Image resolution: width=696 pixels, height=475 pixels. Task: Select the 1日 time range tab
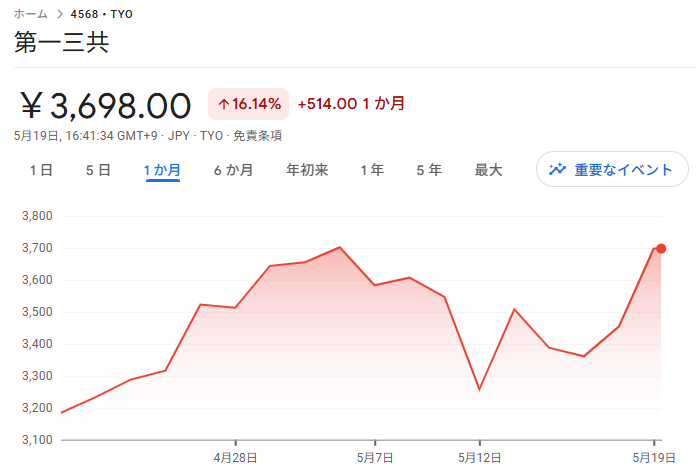click(x=41, y=170)
